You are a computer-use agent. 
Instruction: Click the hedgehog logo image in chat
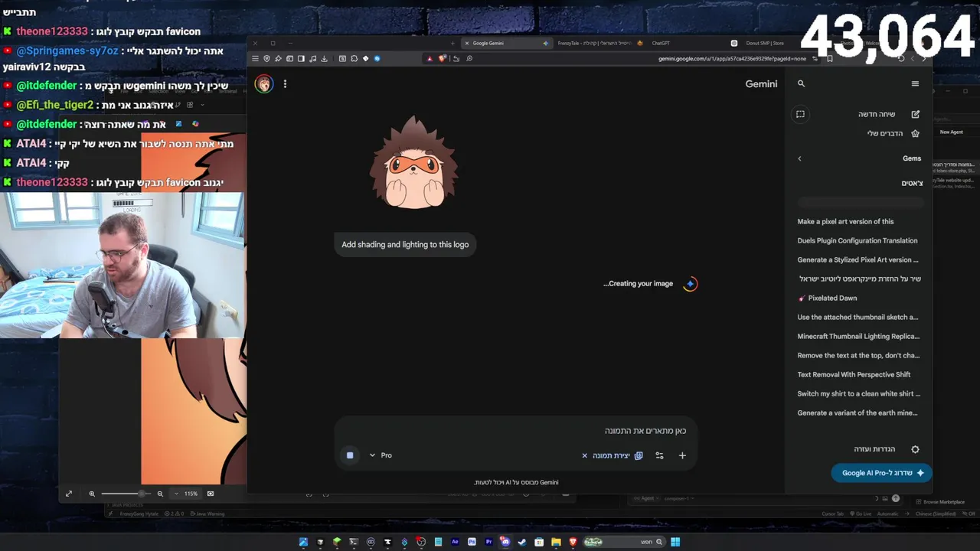tap(414, 163)
